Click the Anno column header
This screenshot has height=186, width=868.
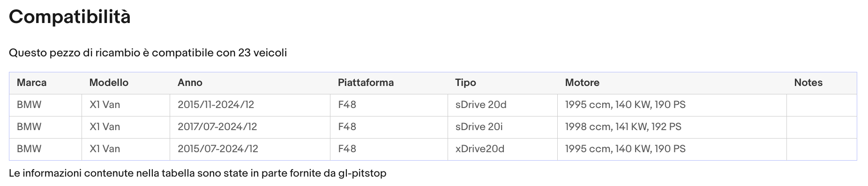coord(250,83)
